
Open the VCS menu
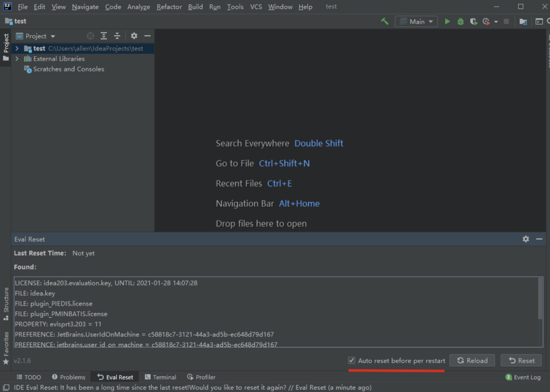coord(256,7)
